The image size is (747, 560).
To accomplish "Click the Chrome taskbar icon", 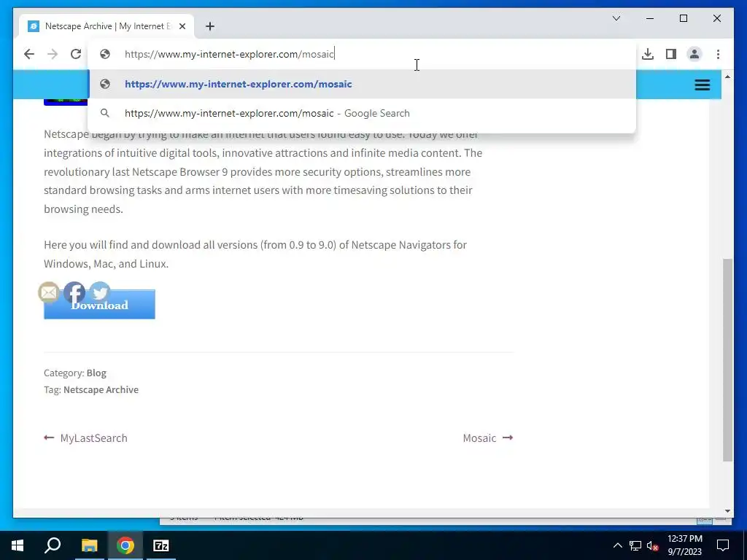I will pyautogui.click(x=125, y=545).
